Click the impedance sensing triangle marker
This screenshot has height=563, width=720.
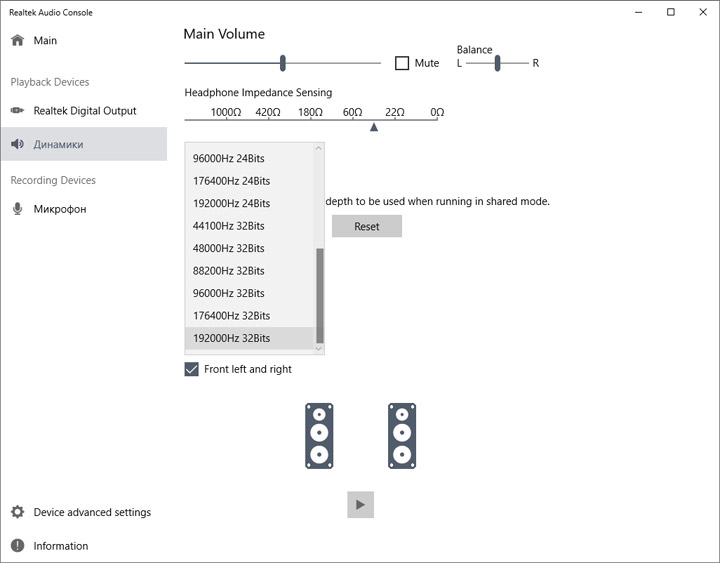tap(374, 127)
